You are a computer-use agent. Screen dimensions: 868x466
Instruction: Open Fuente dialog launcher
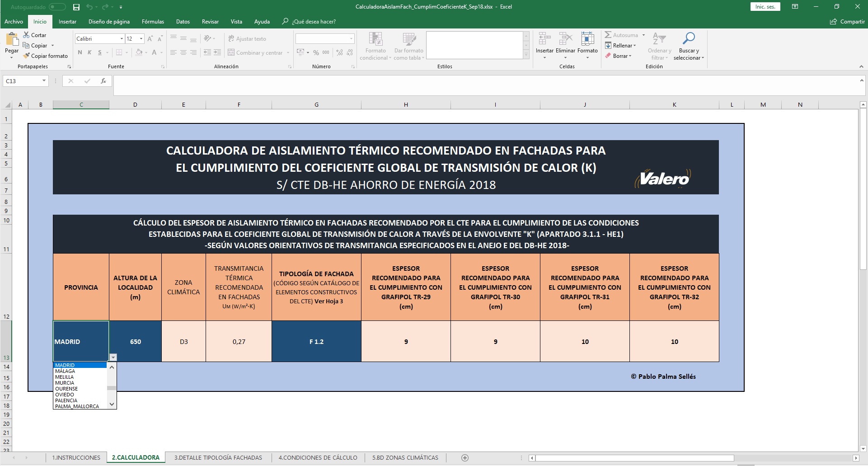(x=163, y=66)
